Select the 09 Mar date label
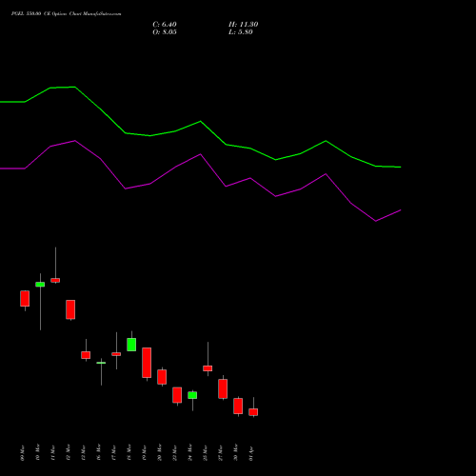This screenshot has height=476, width=476. coord(23,452)
